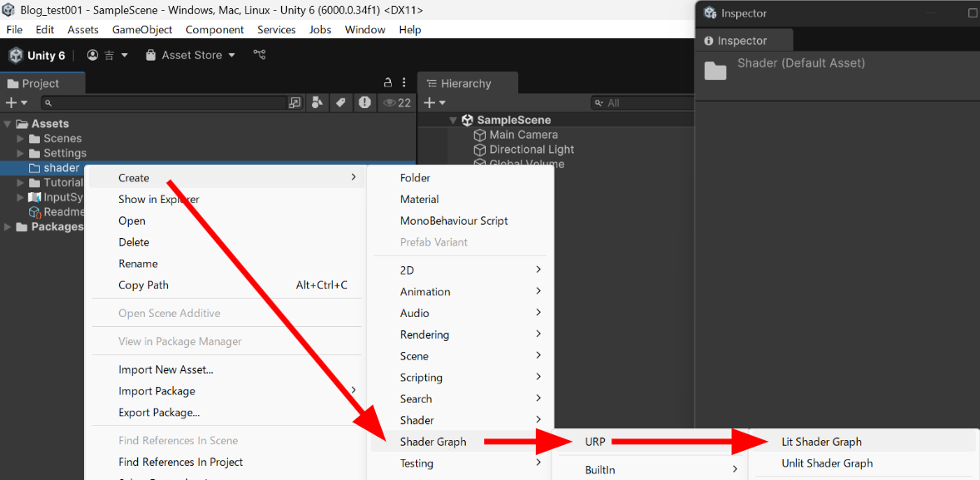Click the search by type icon
Image resolution: width=980 pixels, height=480 pixels.
coord(318,102)
